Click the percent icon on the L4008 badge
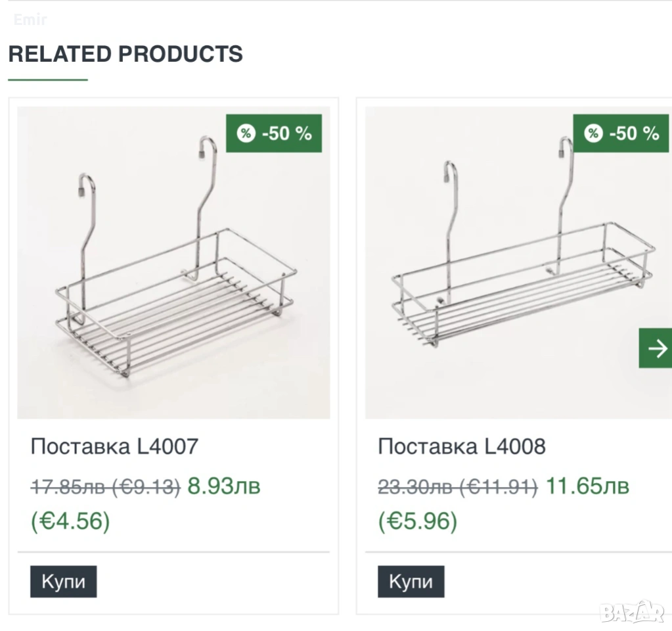This screenshot has height=631, width=672. (x=593, y=133)
